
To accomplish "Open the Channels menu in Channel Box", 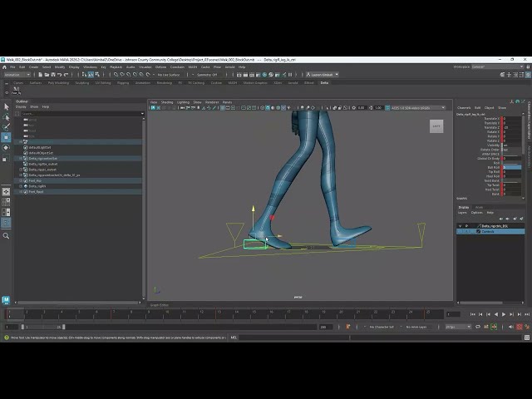I will click(464, 107).
